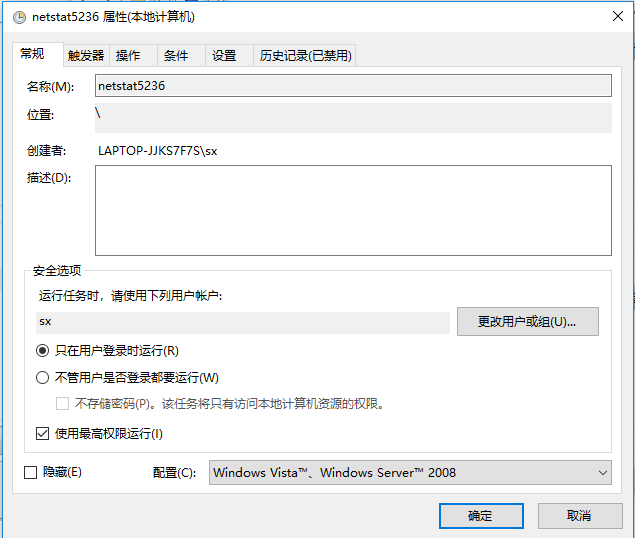Open the 配置 dropdown for Windows Vista
Viewport: 635px width, 538px height.
coord(410,472)
